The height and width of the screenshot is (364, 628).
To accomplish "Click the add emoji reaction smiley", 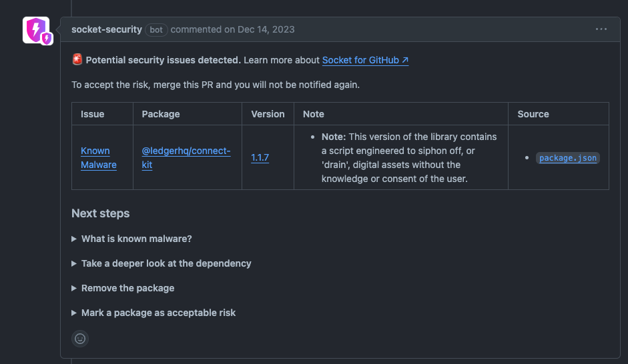I will point(80,339).
